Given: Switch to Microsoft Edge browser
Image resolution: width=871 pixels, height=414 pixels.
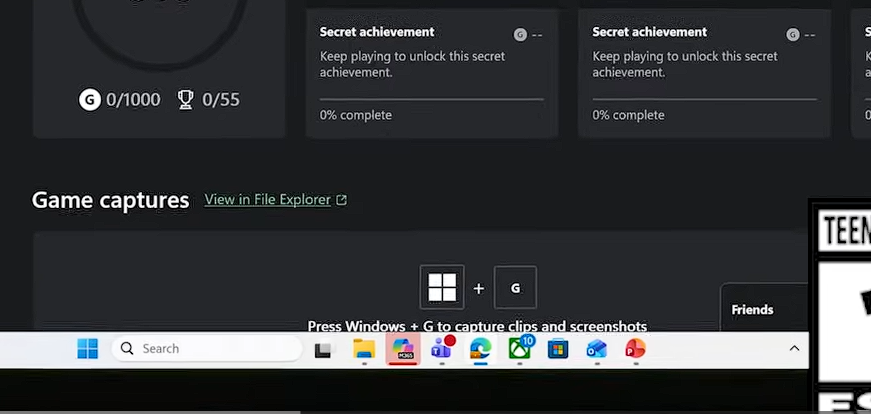Looking at the screenshot, I should click(481, 349).
